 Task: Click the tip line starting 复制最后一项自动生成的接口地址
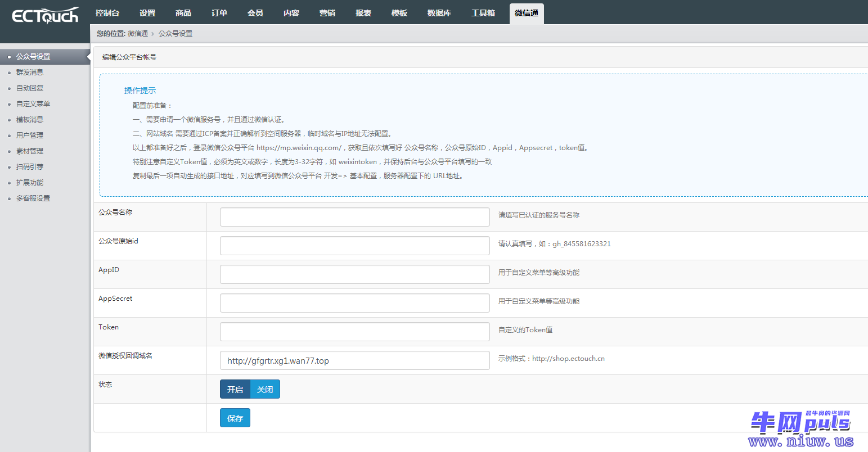[298, 176]
